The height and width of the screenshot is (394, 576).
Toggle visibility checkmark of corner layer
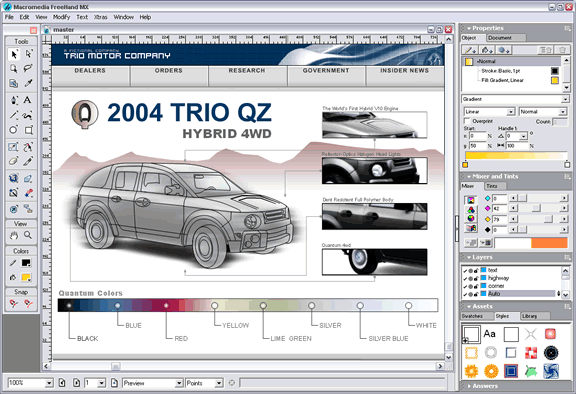coord(465,286)
